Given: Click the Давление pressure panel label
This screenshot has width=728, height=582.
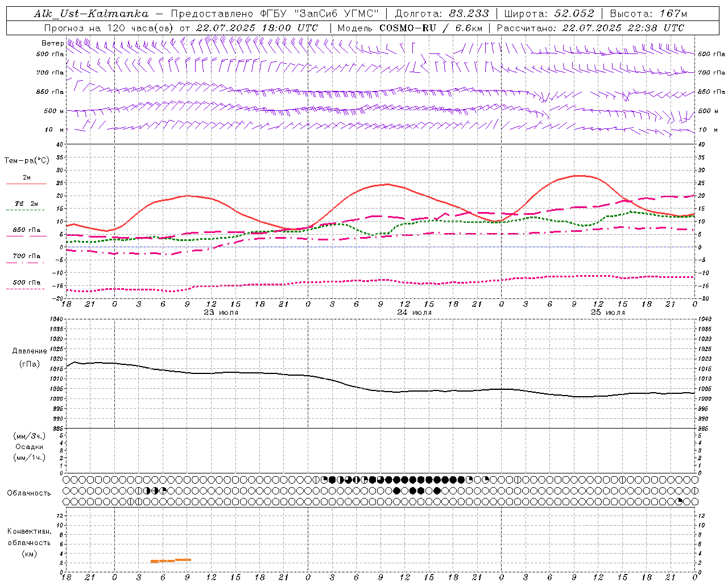Looking at the screenshot, I should [x=30, y=351].
